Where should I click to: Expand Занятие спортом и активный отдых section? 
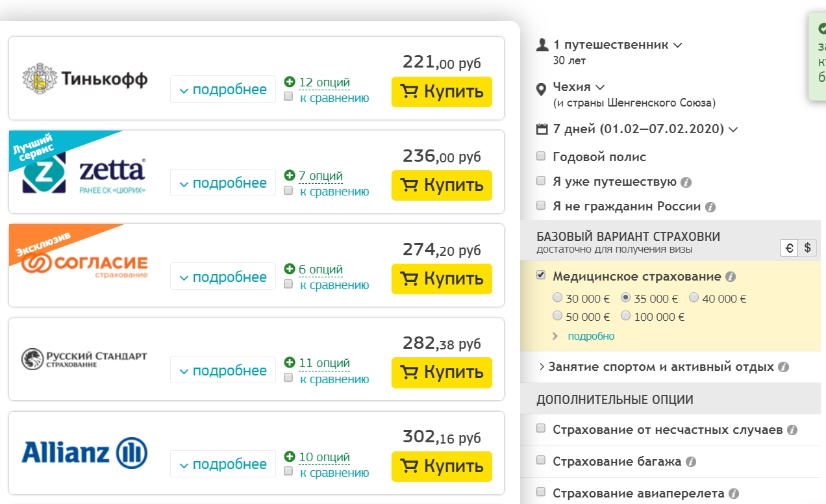point(656,367)
